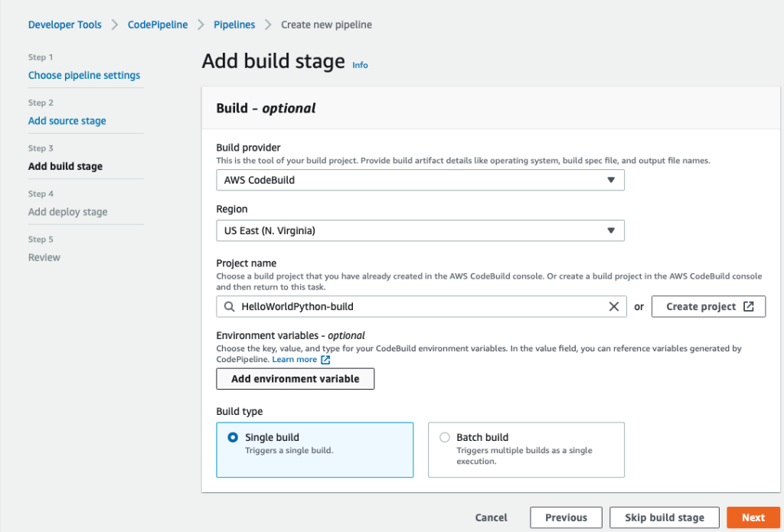
Task: Go to Developer Tools breadcrumb
Action: 65,24
